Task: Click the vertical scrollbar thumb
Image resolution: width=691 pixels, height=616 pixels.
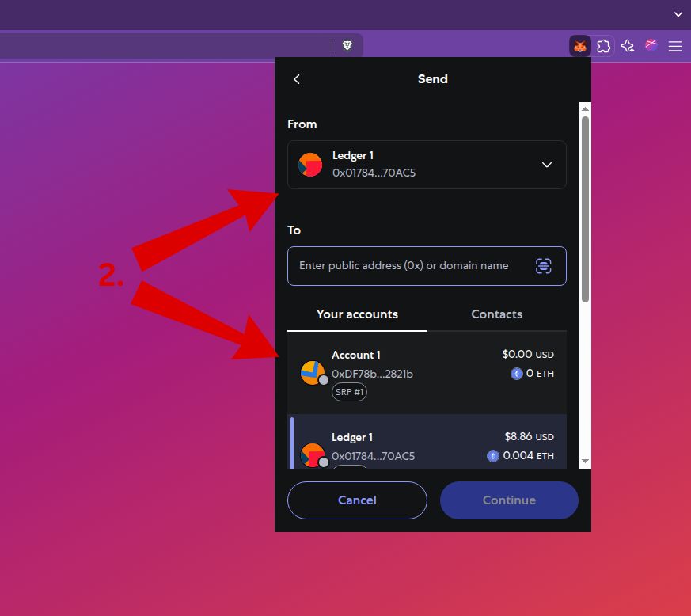Action: point(585,209)
